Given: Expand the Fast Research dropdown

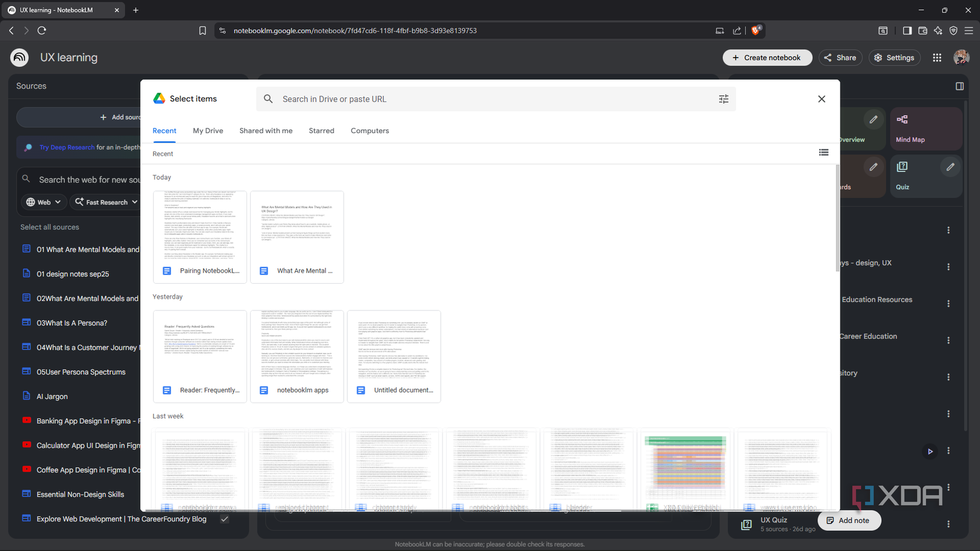Looking at the screenshot, I should (x=106, y=202).
